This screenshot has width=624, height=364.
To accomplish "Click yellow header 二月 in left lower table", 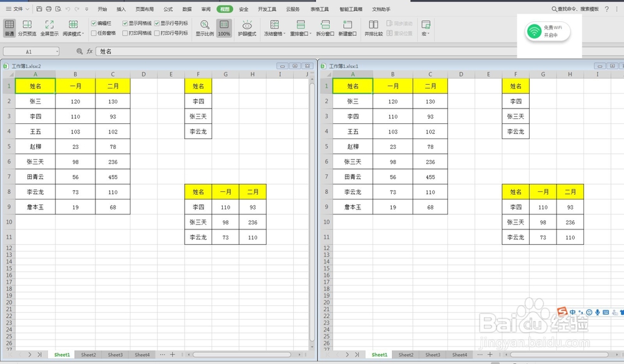I will [x=253, y=192].
